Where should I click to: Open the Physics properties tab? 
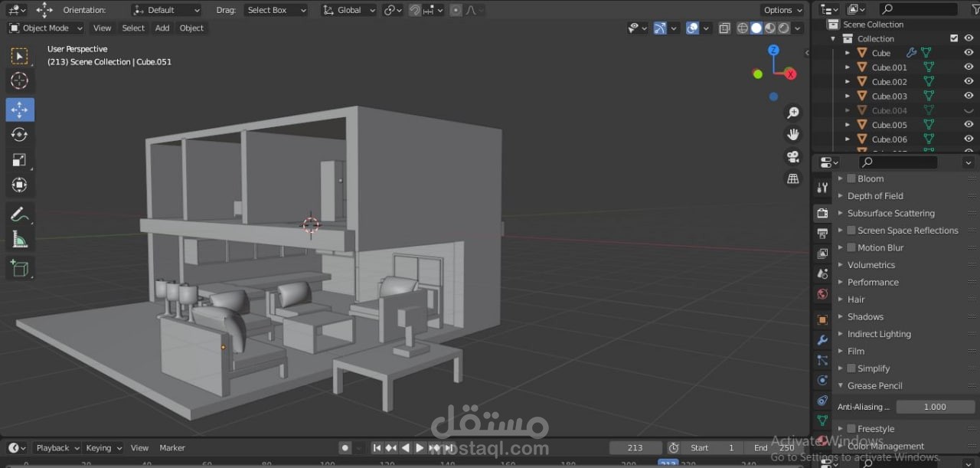pos(822,380)
